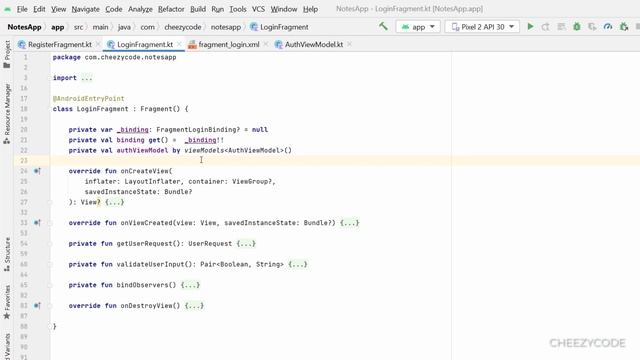Open the Tools menu
Viewport: 640px width, 360px height.
[238, 9]
